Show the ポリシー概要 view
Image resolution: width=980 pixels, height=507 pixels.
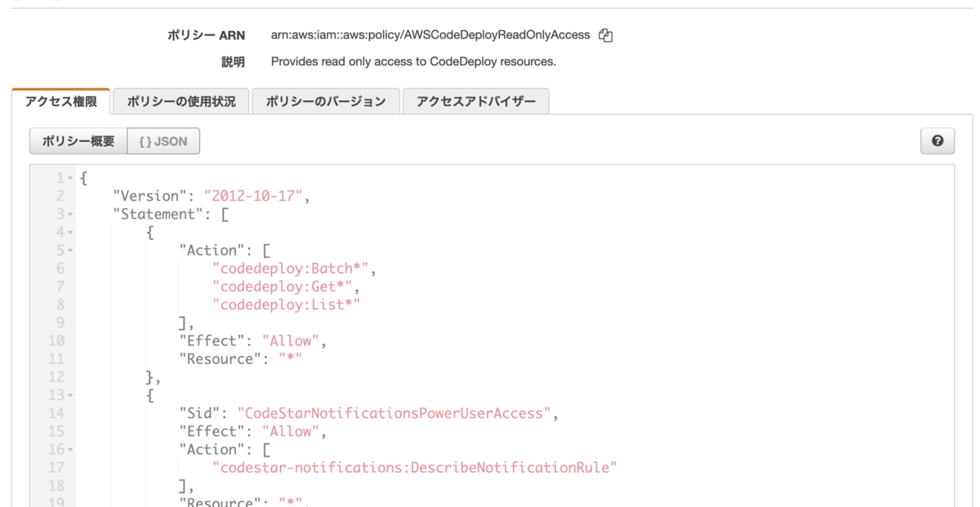78,141
